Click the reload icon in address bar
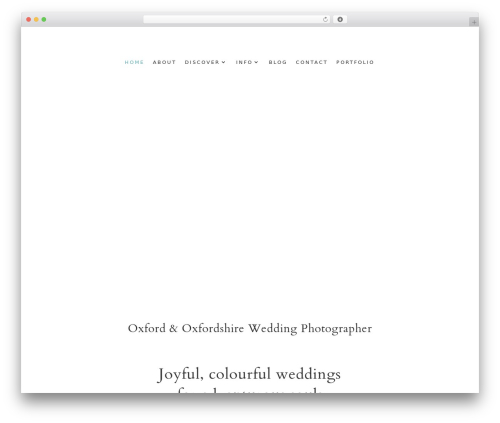Viewport: 500px width, 423px height. coord(325,20)
